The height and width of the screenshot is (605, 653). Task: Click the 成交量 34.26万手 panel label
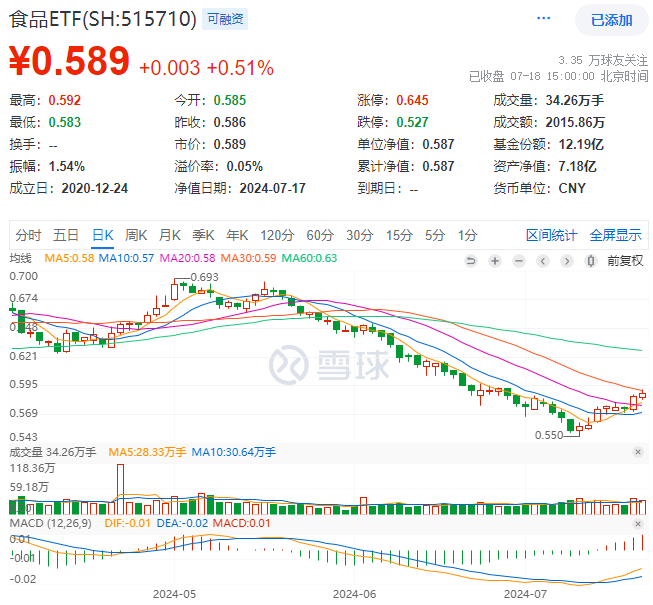52,452
